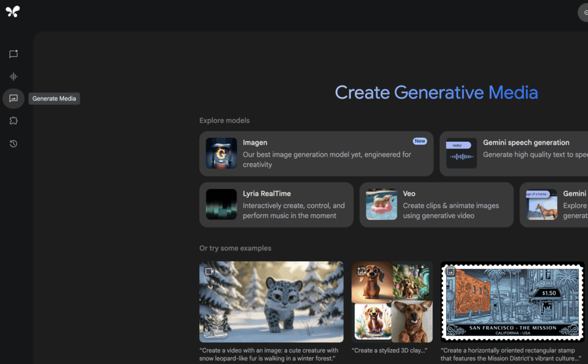This screenshot has width=588, height=364.
Task: Open the Chat icon in the sidebar
Action: coord(14,54)
